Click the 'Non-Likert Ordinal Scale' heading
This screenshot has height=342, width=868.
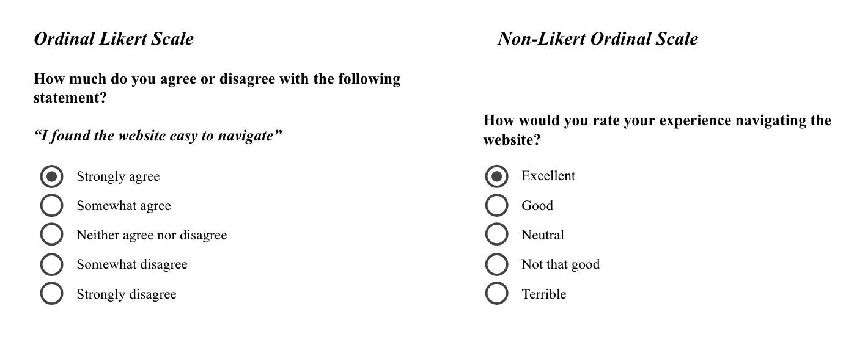(597, 39)
